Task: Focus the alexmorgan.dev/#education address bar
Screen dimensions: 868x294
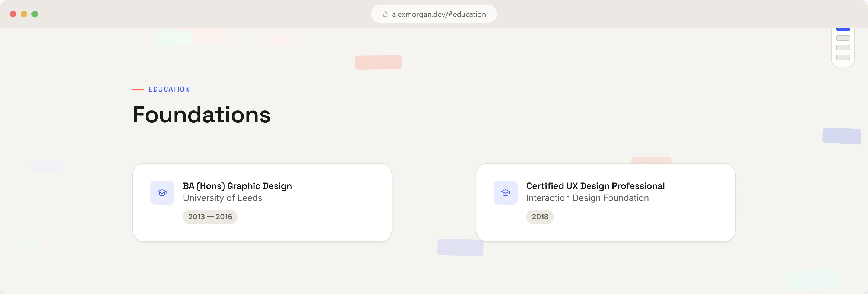Action: coord(434,14)
